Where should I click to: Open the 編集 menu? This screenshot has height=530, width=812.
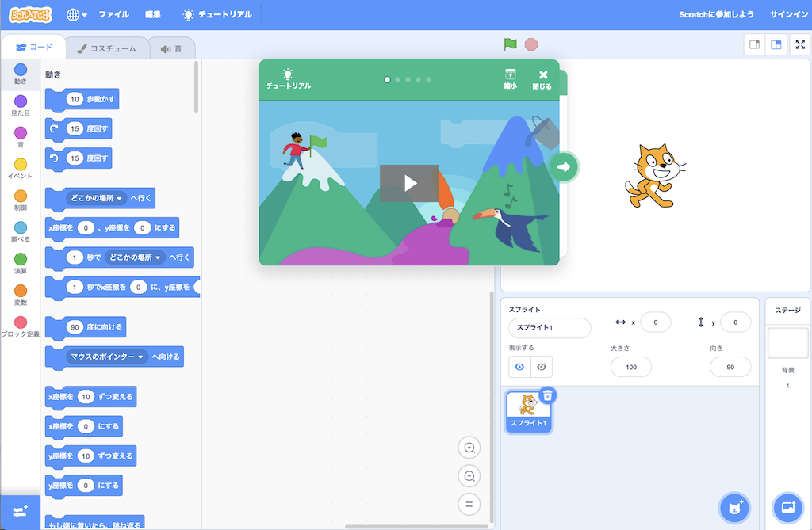click(x=153, y=14)
